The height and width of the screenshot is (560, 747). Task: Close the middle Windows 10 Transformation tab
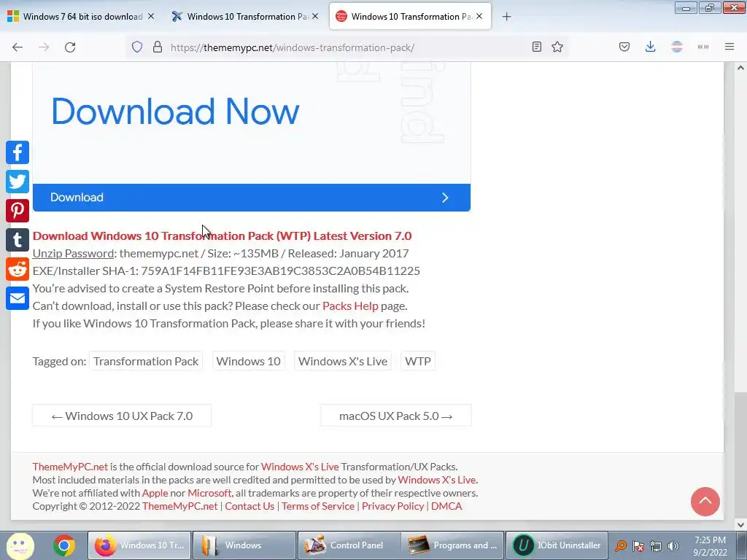coord(315,16)
